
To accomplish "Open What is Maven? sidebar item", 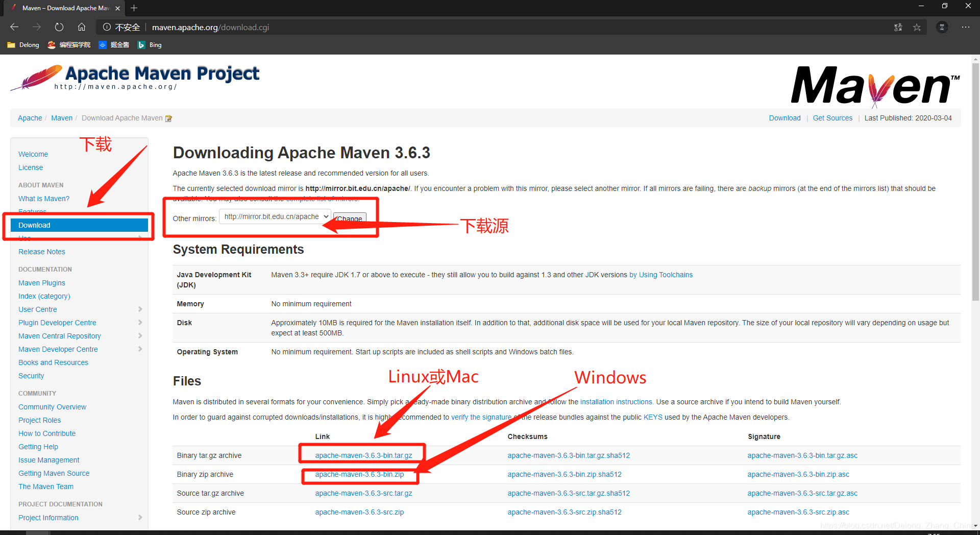I will click(44, 199).
